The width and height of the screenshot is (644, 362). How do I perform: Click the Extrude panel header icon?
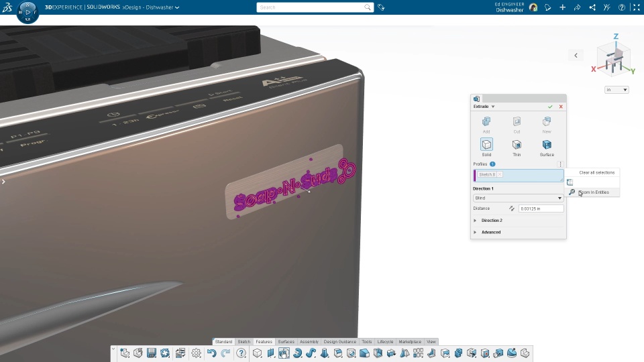476,99
